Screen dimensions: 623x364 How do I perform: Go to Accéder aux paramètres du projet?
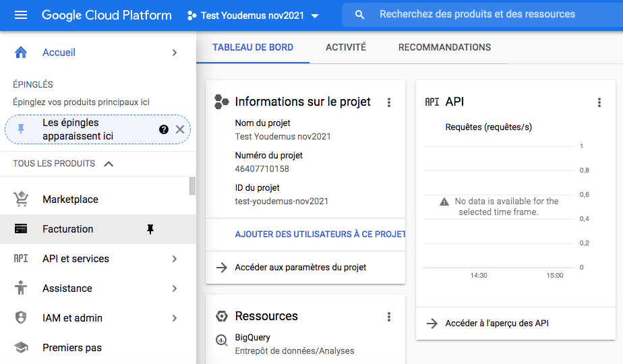click(x=300, y=268)
